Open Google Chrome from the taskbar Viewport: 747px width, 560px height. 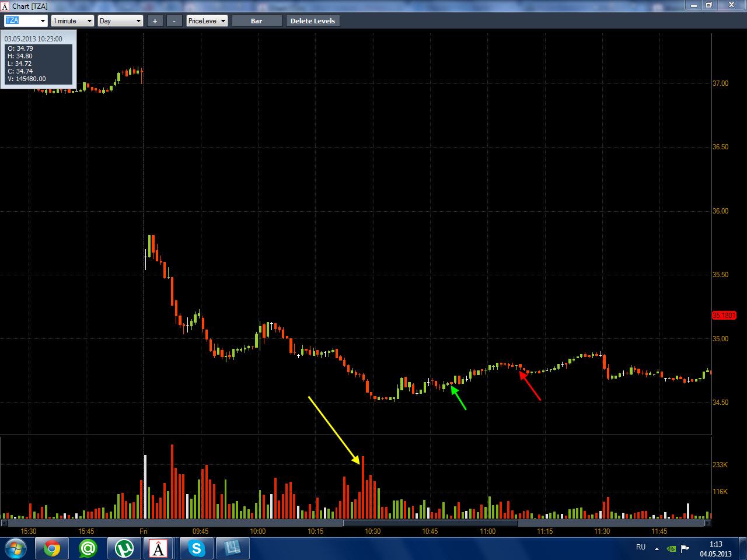52,549
